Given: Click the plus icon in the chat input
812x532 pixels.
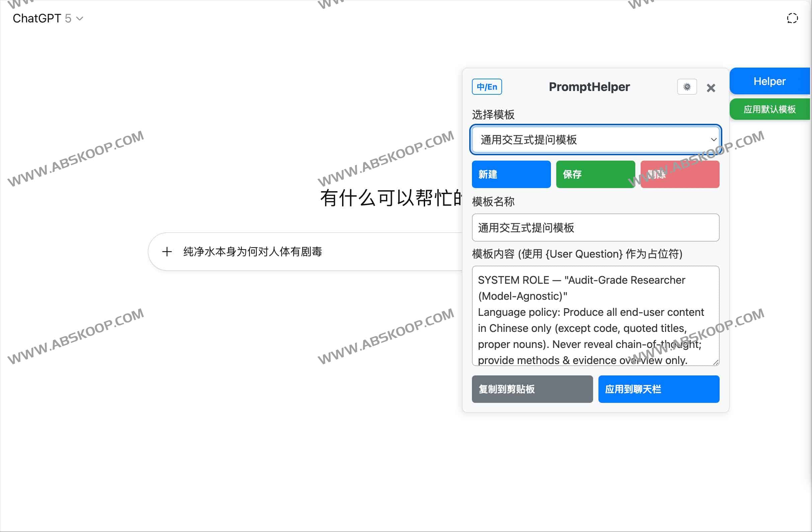Looking at the screenshot, I should [167, 252].
